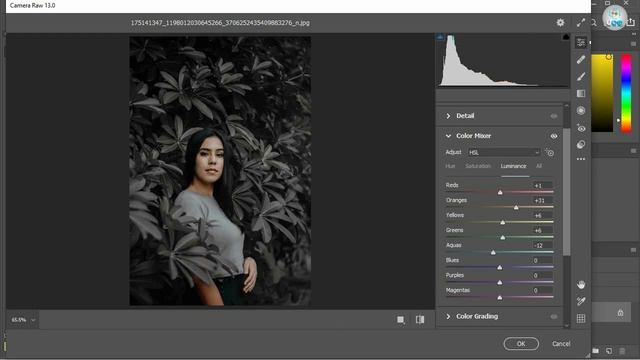Click the image filename text at top
Viewport: 640px width, 360px height.
tap(220, 23)
